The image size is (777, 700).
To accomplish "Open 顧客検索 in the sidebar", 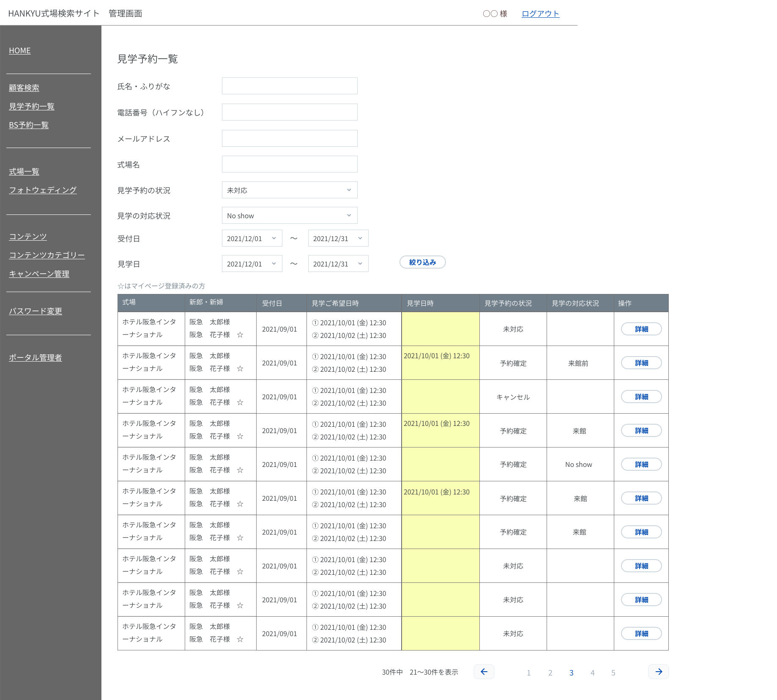I will click(x=24, y=88).
